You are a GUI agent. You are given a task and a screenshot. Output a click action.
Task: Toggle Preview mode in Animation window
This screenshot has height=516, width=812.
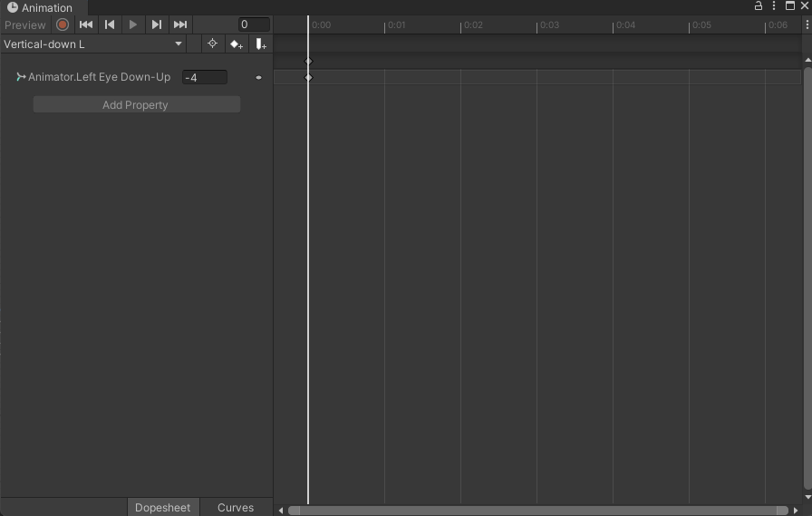pyautogui.click(x=24, y=24)
